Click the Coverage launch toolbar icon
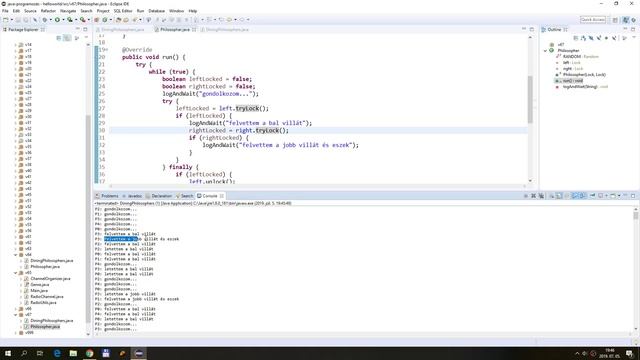The image size is (640, 360). tap(70, 20)
